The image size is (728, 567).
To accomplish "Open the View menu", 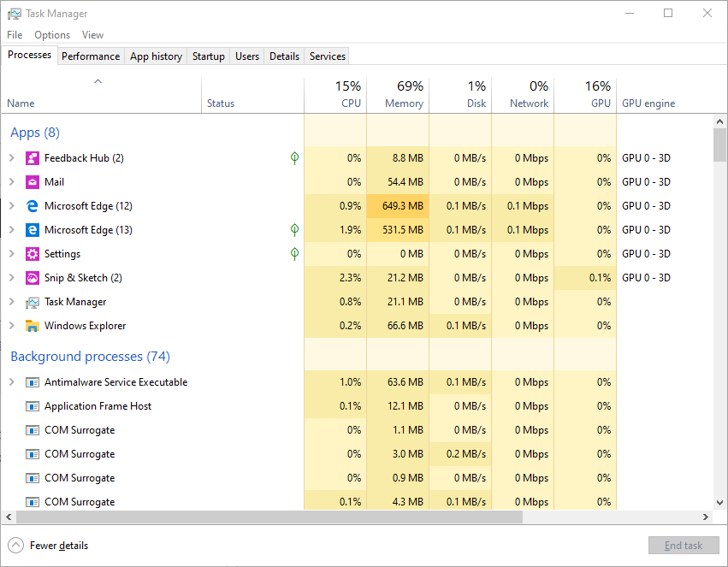I will tap(92, 35).
